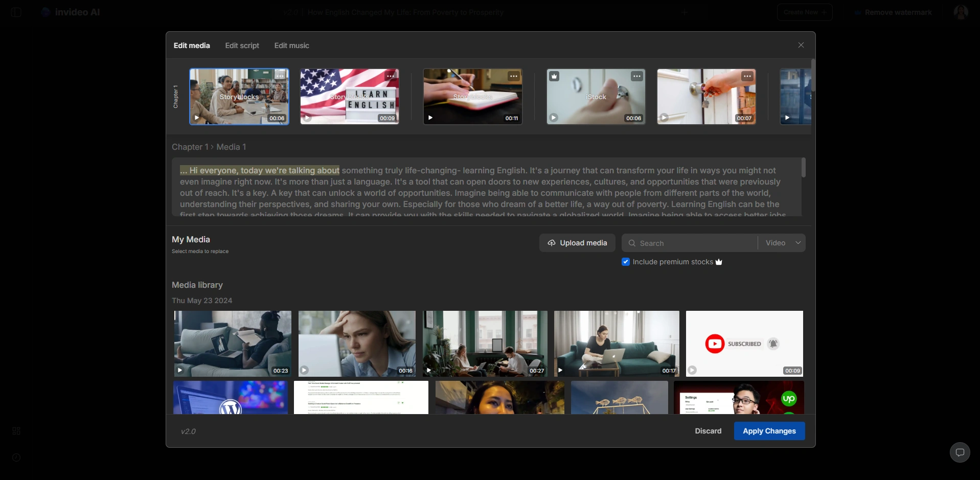This screenshot has height=480, width=980.
Task: Open options menu on Learn English clip
Action: (x=391, y=76)
